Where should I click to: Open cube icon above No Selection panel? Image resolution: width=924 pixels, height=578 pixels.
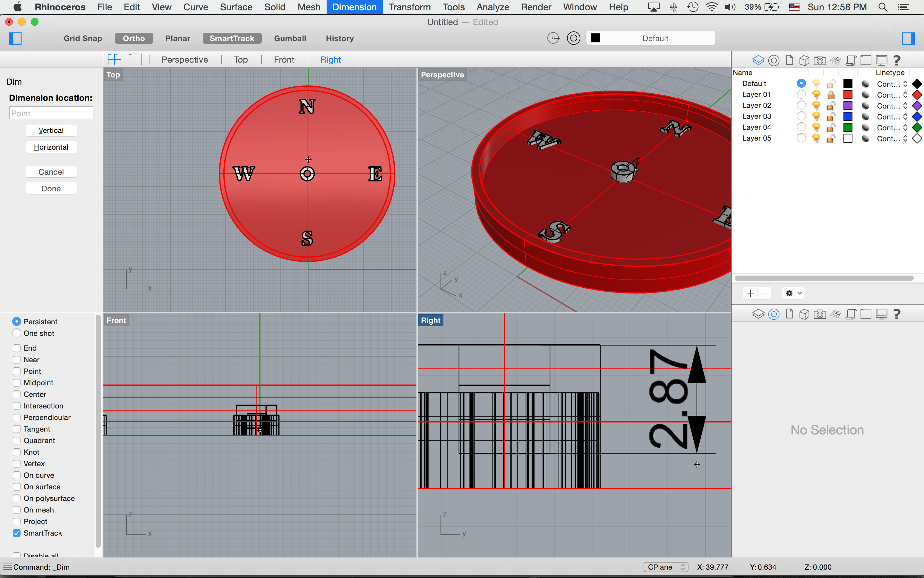tap(804, 314)
